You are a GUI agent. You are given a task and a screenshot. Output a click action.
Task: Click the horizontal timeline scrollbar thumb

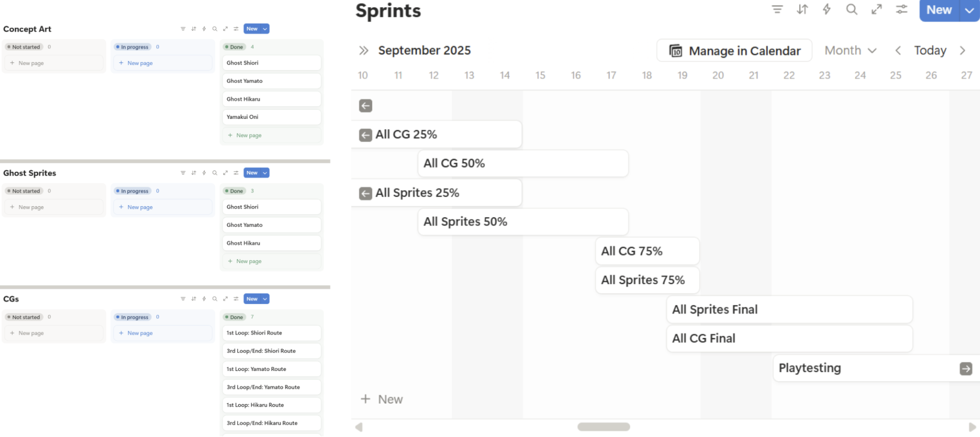[x=604, y=427]
